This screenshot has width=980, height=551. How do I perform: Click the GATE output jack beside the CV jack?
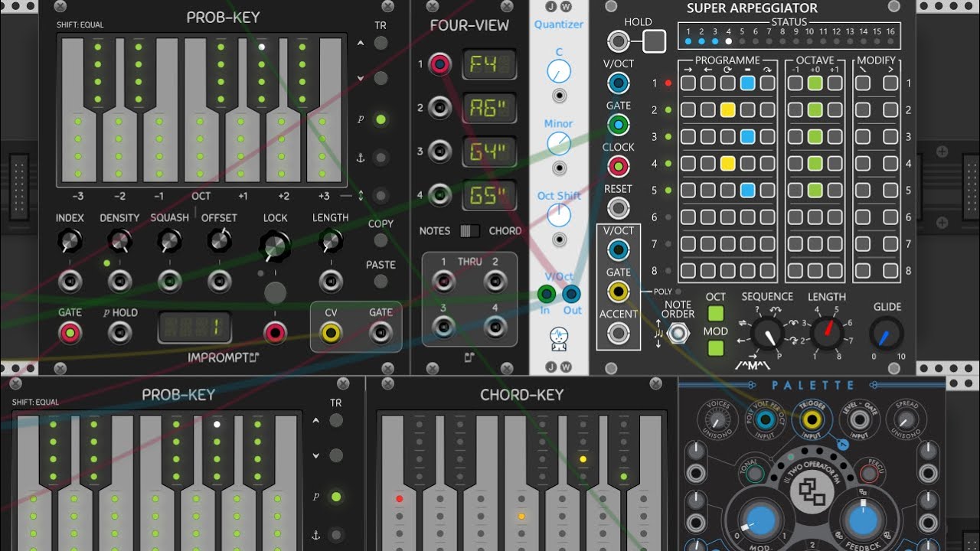tap(381, 332)
